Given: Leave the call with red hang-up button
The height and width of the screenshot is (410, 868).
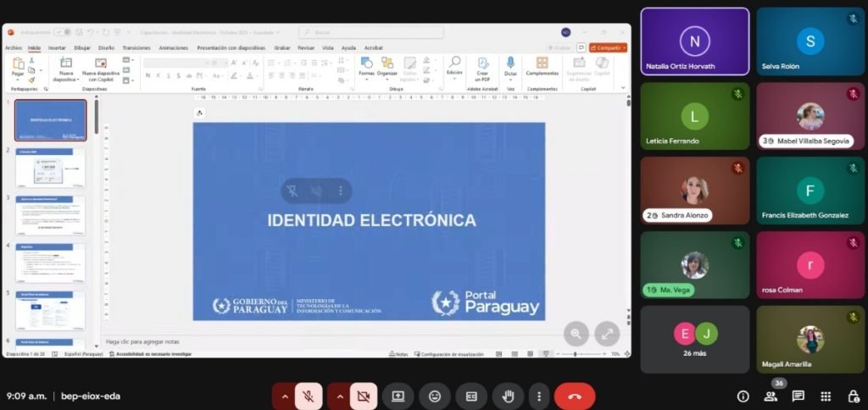Looking at the screenshot, I should point(574,396).
